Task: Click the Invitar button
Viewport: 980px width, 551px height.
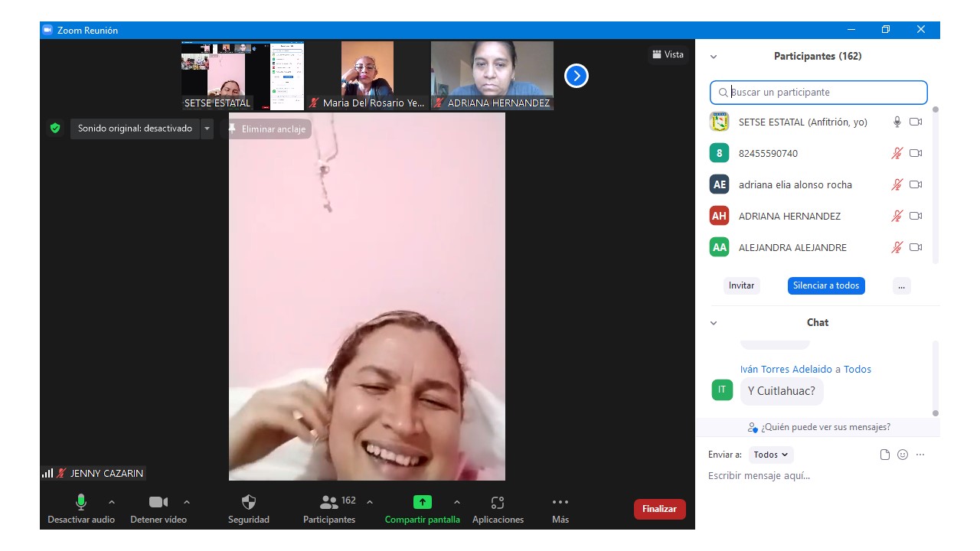Action: coord(741,285)
